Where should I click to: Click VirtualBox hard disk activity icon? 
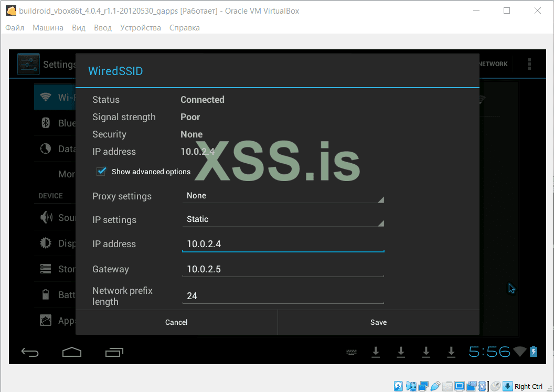pos(398,386)
